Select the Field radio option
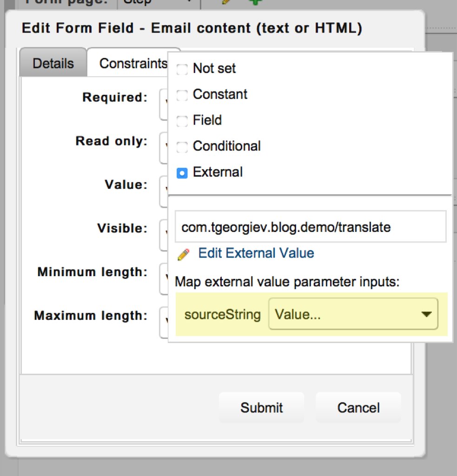The width and height of the screenshot is (457, 476). [x=182, y=121]
